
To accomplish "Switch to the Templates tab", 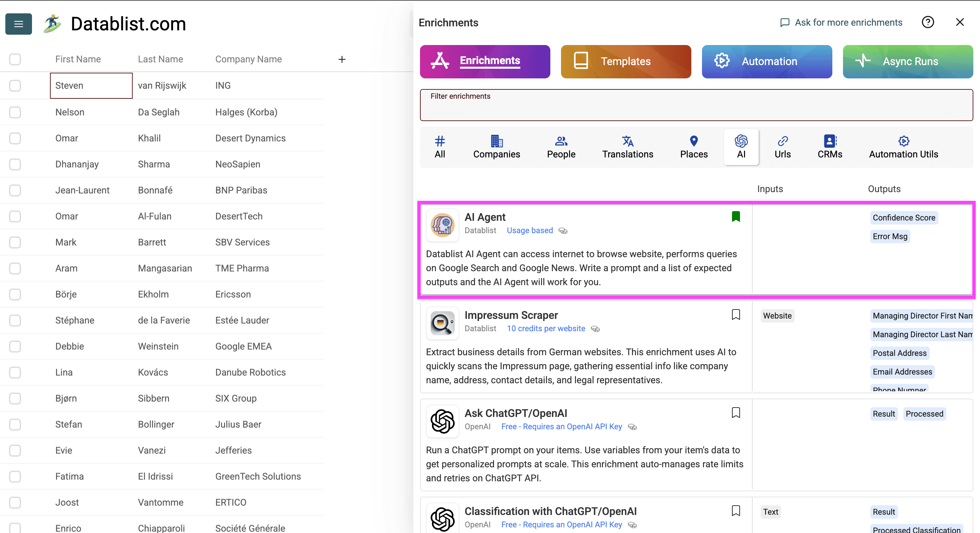I will 625,61.
